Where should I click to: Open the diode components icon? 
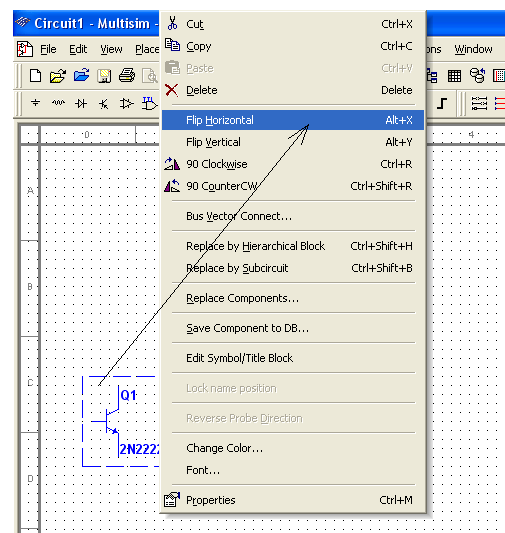click(x=81, y=103)
